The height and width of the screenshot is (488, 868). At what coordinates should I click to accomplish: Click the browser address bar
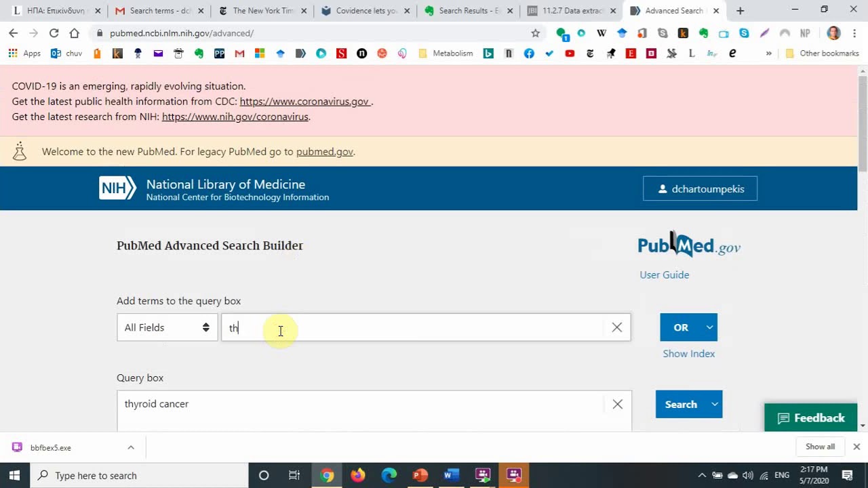315,33
